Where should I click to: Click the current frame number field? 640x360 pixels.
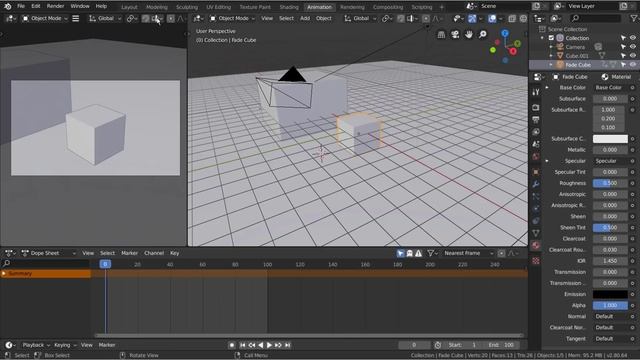pos(414,345)
